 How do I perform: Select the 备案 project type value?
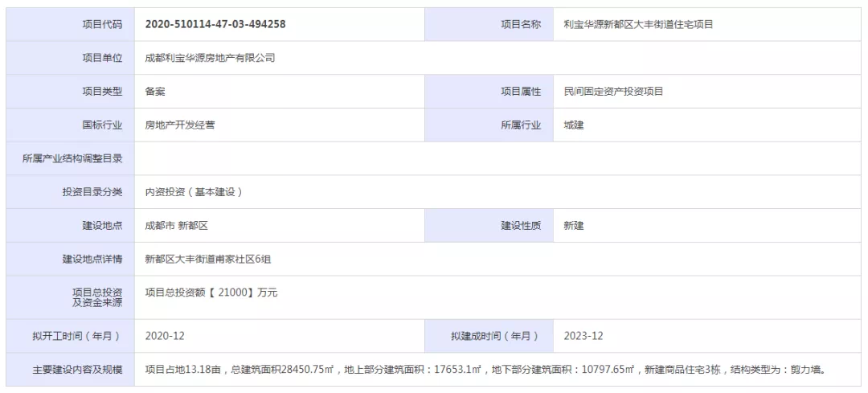(155, 92)
